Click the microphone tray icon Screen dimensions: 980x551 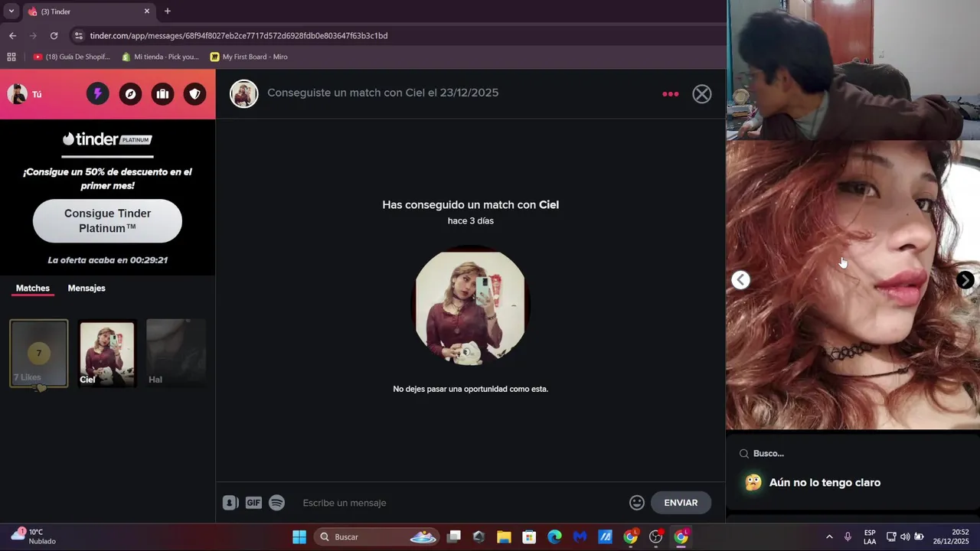point(848,537)
